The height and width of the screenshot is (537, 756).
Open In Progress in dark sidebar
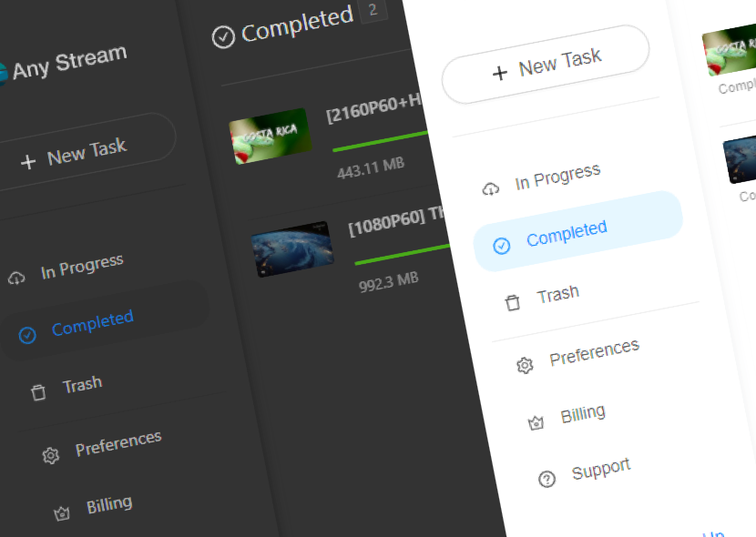pos(82,267)
